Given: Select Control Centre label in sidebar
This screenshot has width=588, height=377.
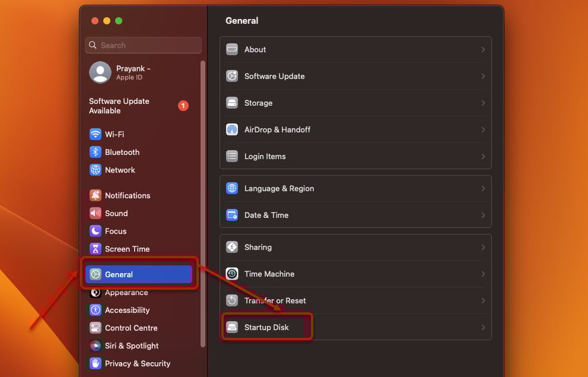Looking at the screenshot, I should tap(131, 328).
